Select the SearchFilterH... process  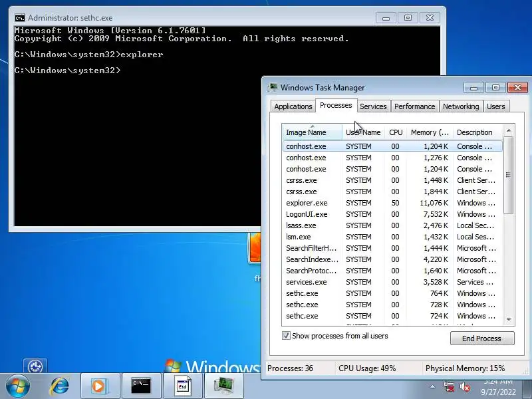click(x=392, y=248)
